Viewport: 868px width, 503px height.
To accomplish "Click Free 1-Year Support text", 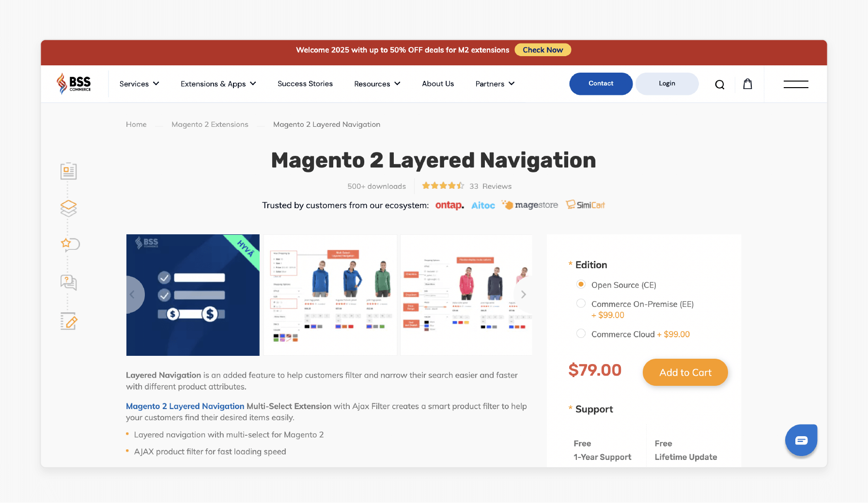I will click(603, 450).
